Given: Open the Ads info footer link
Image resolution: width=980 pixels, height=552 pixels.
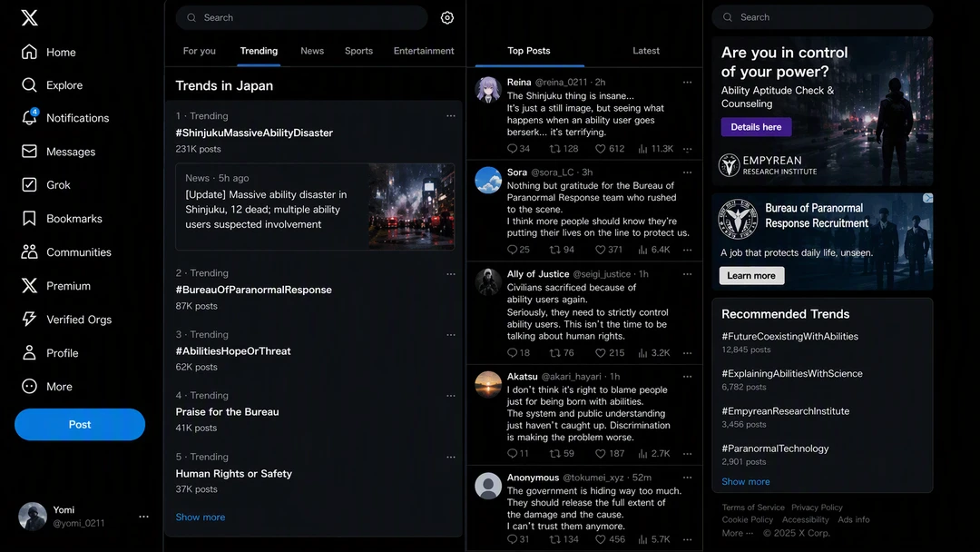Looking at the screenshot, I should coord(854,519).
